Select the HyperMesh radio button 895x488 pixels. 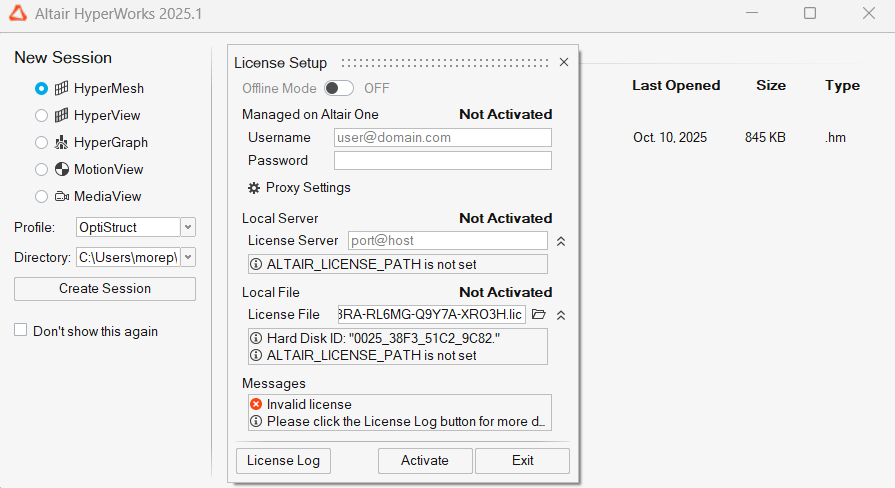pos(41,88)
